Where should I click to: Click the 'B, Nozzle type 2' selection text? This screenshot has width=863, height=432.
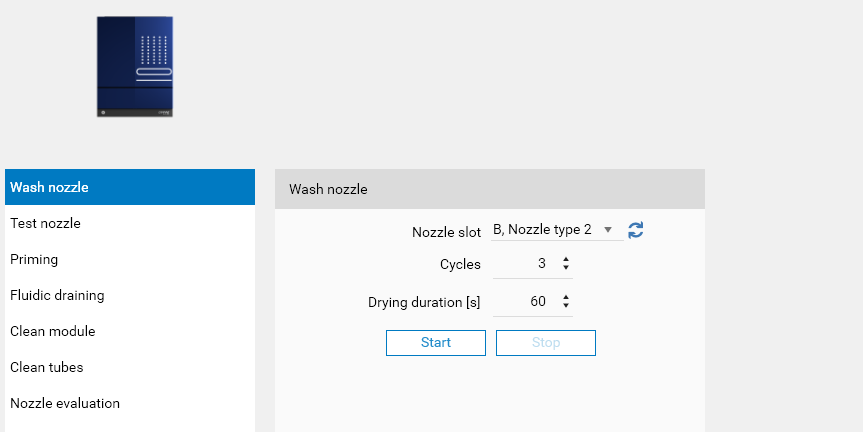(x=542, y=230)
